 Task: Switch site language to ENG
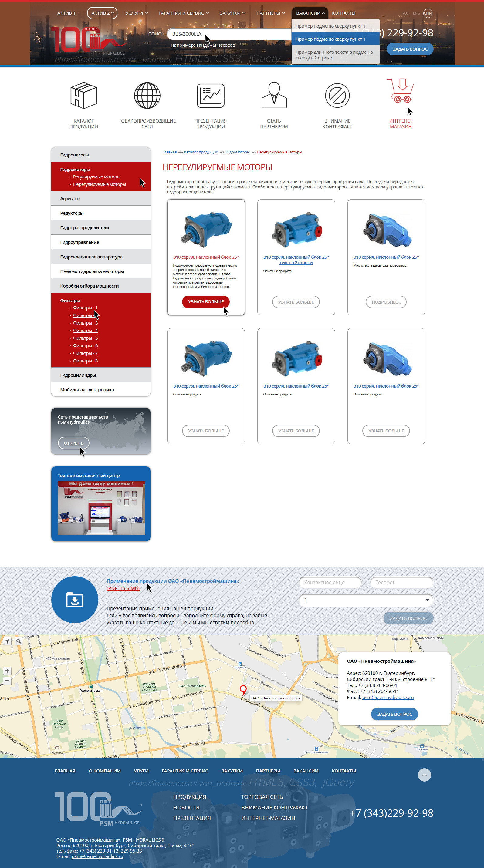pyautogui.click(x=416, y=13)
